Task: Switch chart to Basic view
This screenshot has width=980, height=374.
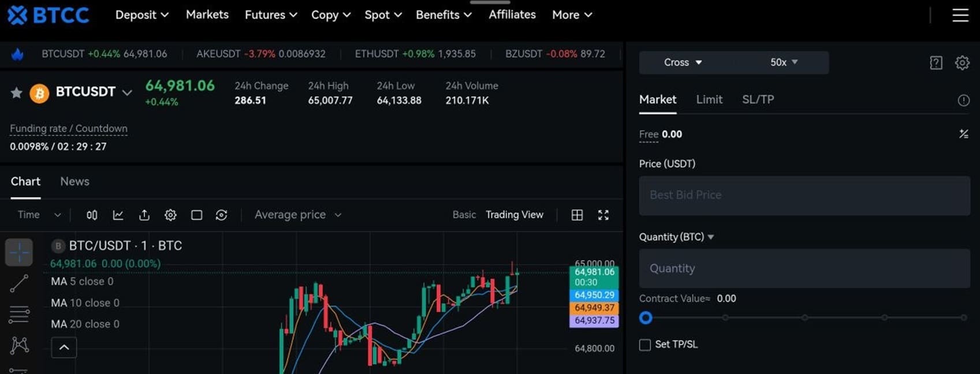Action: [464, 215]
